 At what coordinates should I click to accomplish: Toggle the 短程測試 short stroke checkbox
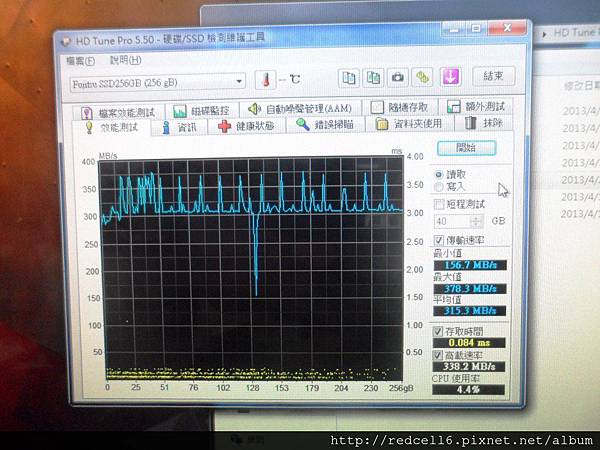click(460, 204)
